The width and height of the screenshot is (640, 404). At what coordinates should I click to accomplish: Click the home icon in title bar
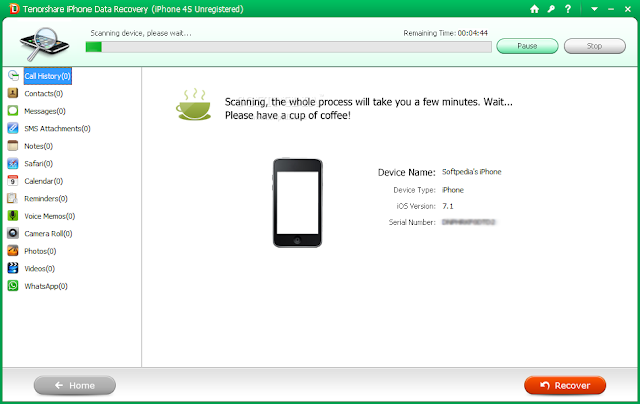pyautogui.click(x=534, y=9)
